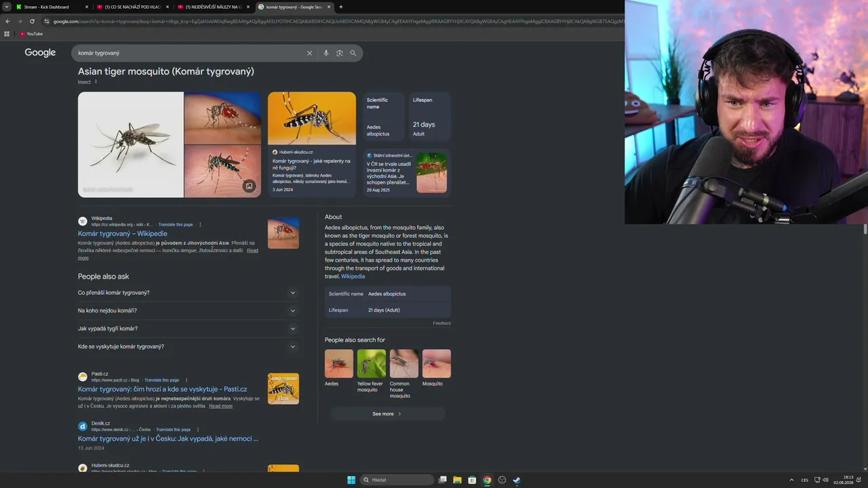Open the Wikipedia result thumbnail image
The image size is (868, 488).
pos(283,233)
